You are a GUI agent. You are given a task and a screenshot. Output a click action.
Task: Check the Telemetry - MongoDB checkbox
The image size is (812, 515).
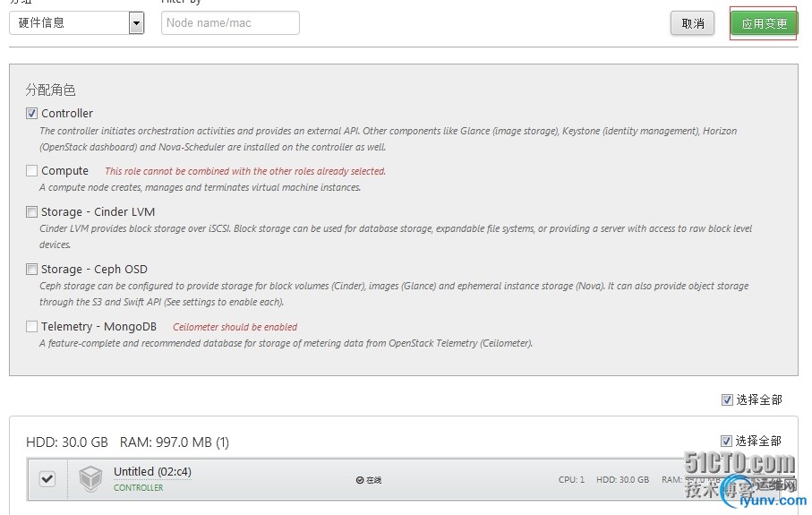point(31,326)
